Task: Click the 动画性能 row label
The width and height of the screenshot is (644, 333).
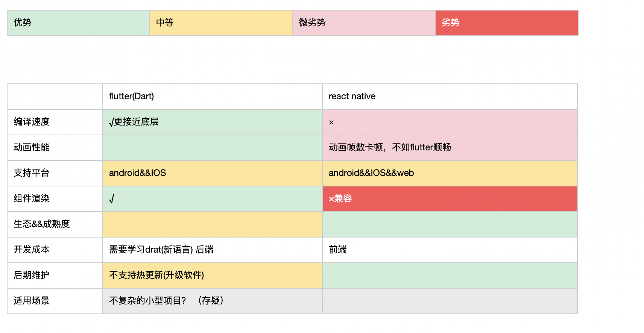Action: [55, 148]
